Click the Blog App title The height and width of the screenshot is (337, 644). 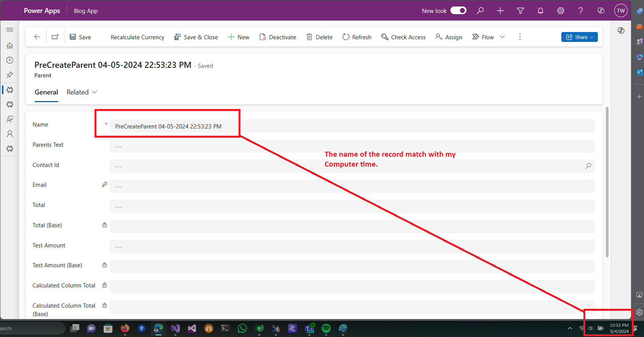(x=86, y=11)
